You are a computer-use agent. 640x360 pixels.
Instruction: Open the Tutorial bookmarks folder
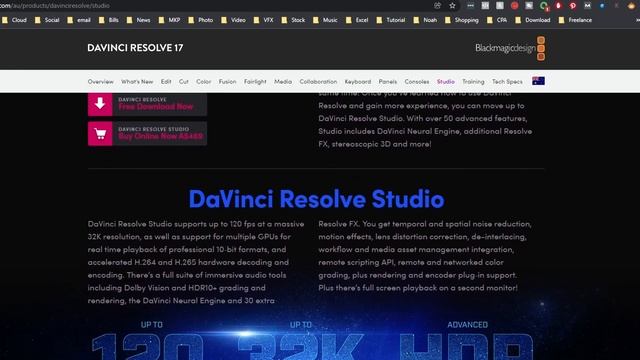(x=391, y=20)
